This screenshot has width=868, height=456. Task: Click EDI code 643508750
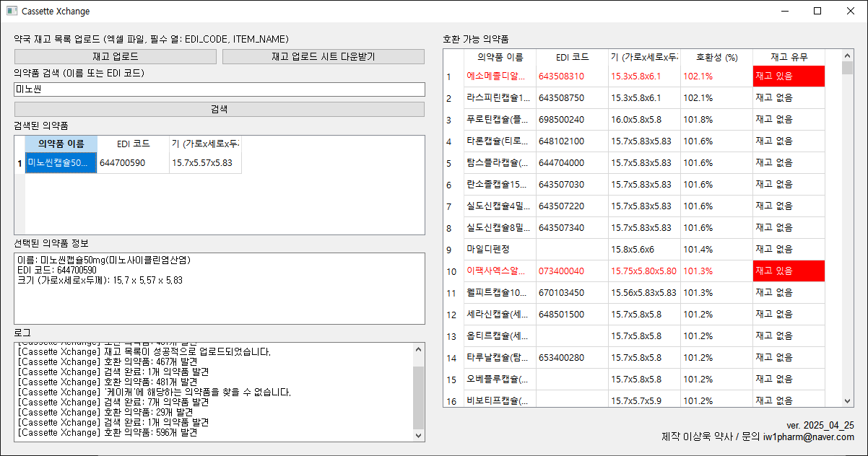572,98
